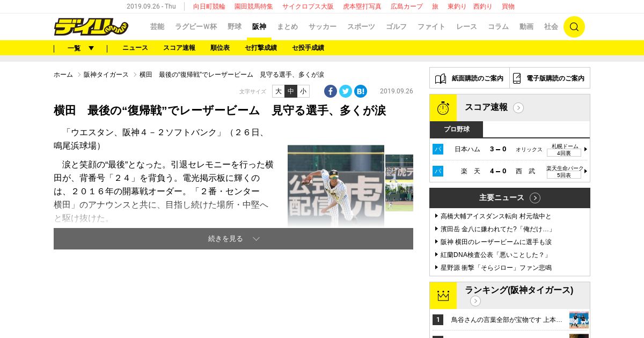Image resolution: width=644 pixels, height=338 pixels.
Task: Go to 阪神タイガース breadcrumb
Action: tap(106, 75)
